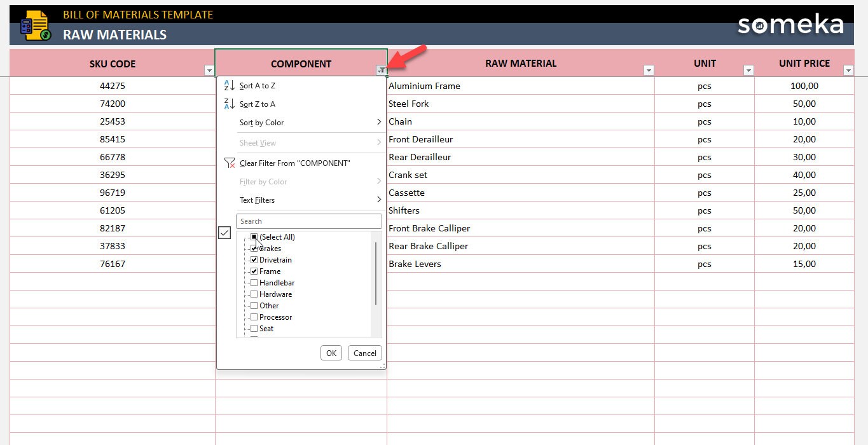This screenshot has height=445, width=868.
Task: Open the UNIT column filter dropdown
Action: [748, 71]
